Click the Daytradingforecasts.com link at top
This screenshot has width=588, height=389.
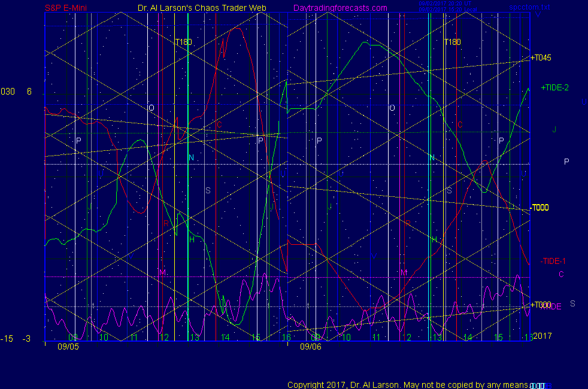coord(340,8)
